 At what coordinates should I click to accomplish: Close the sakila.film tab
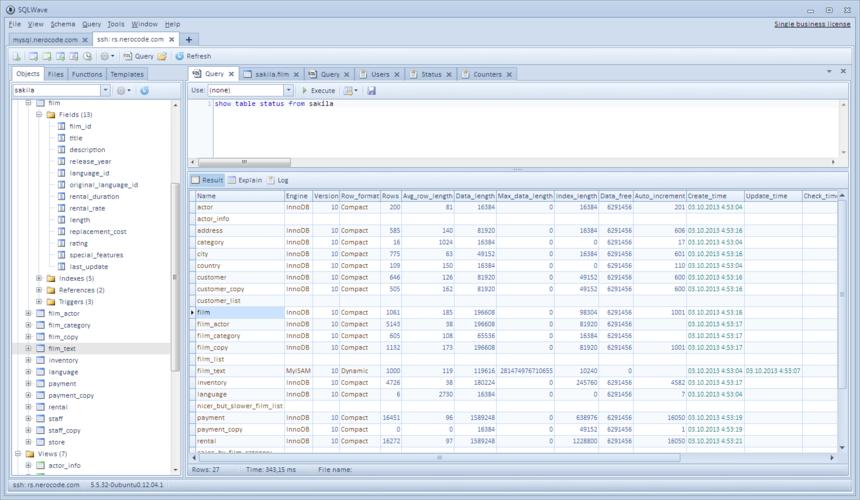(x=298, y=74)
